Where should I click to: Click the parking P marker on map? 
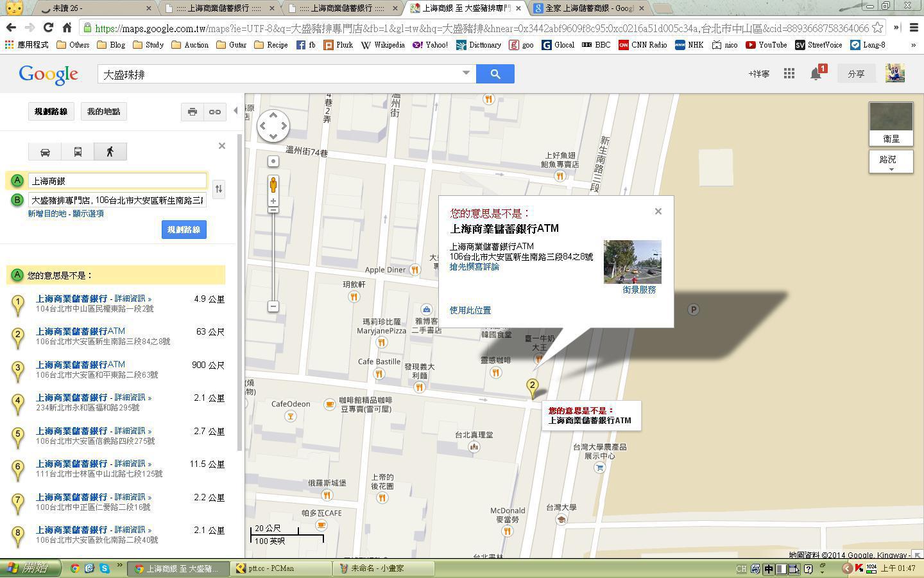[x=693, y=310]
